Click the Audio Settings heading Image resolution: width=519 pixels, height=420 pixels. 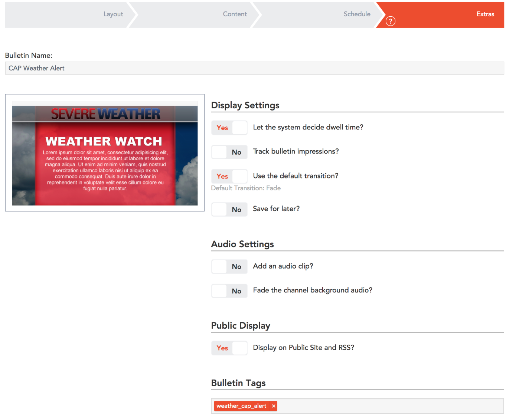(242, 244)
